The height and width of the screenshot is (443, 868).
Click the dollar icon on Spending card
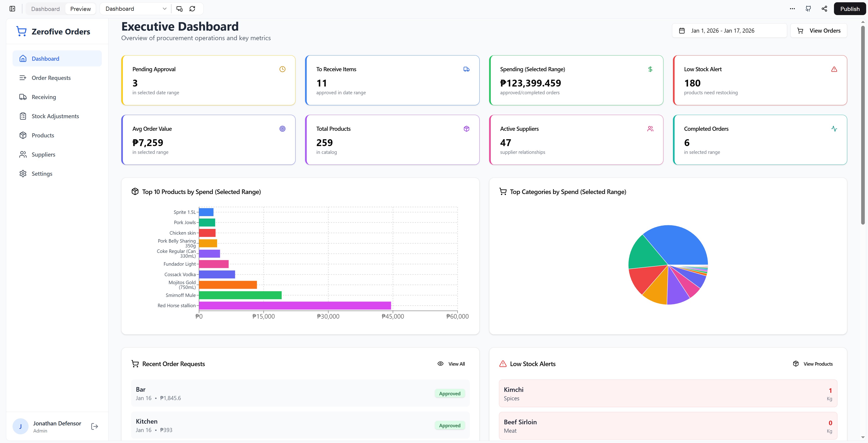650,69
